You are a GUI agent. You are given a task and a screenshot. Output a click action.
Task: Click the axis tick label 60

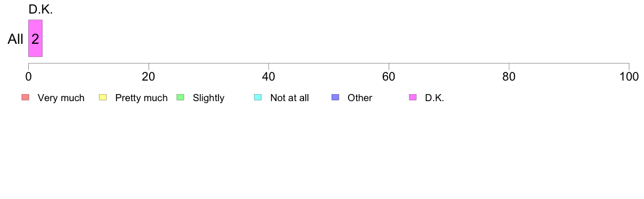point(389,77)
